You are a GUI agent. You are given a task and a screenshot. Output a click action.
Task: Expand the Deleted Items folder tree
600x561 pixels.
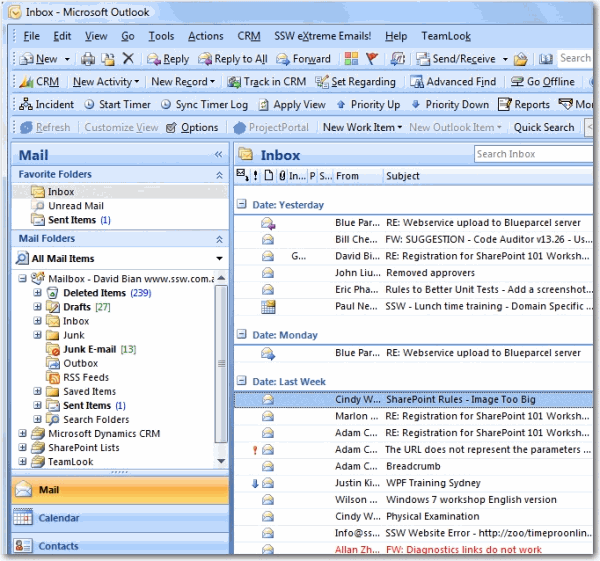(x=38, y=293)
